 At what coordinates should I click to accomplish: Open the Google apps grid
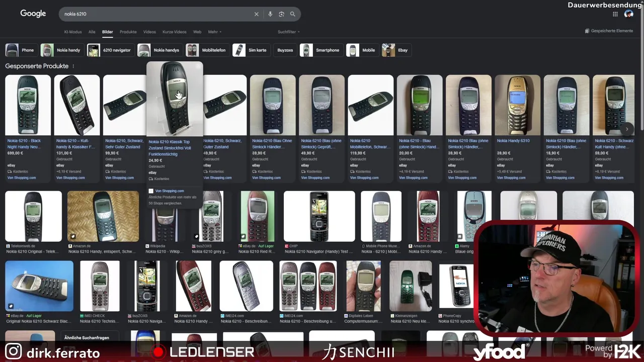pyautogui.click(x=615, y=14)
